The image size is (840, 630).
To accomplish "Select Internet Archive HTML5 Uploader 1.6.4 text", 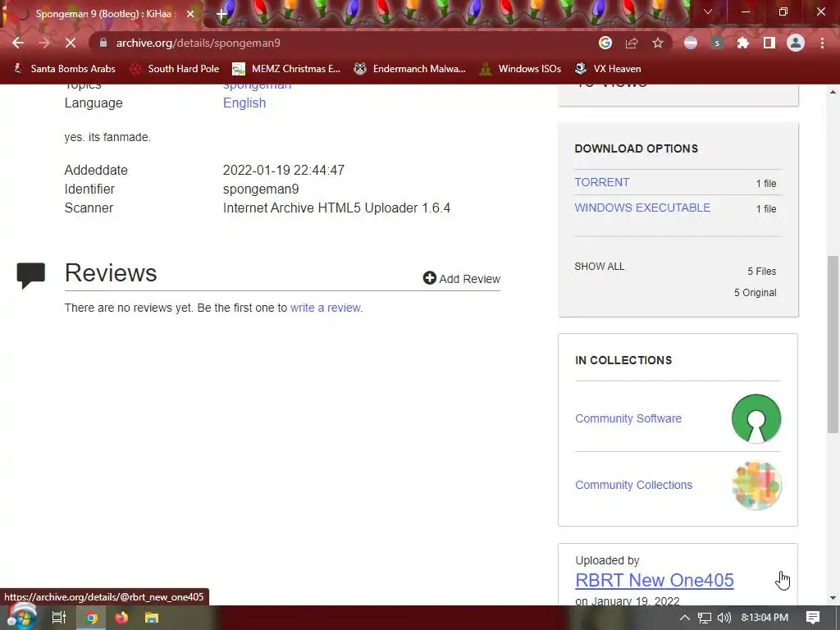I will coord(336,208).
